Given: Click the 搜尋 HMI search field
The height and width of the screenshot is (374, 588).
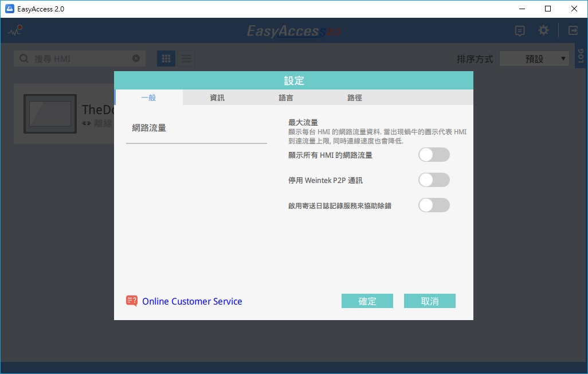Looking at the screenshot, I should click(x=80, y=59).
